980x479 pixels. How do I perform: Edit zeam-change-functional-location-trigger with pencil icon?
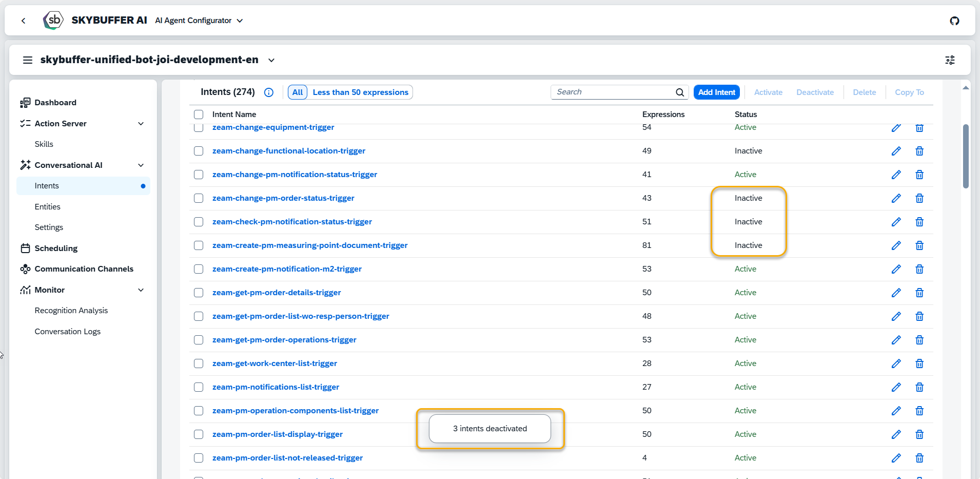896,151
